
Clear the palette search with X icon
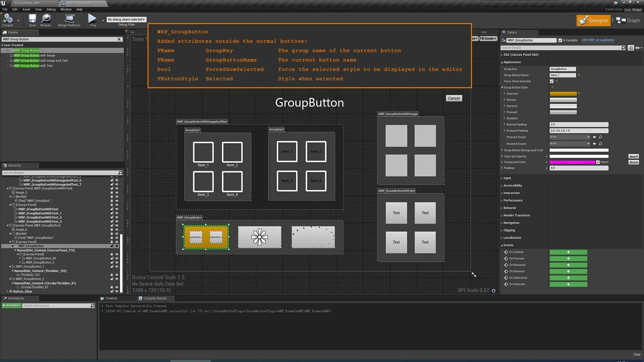[x=119, y=39]
